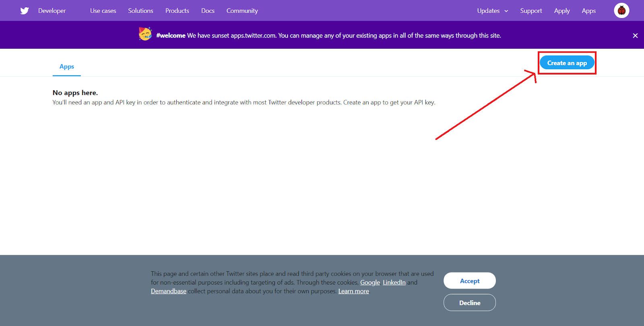Screen dimensions: 644x326
Task: Click the 'No apps here.' heading
Action: point(75,93)
